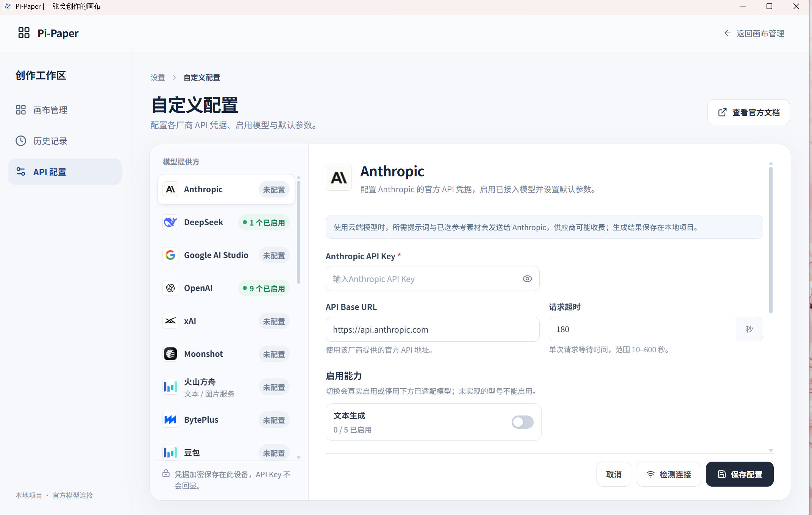Click 取消 button
The height and width of the screenshot is (515, 812).
pos(614,475)
